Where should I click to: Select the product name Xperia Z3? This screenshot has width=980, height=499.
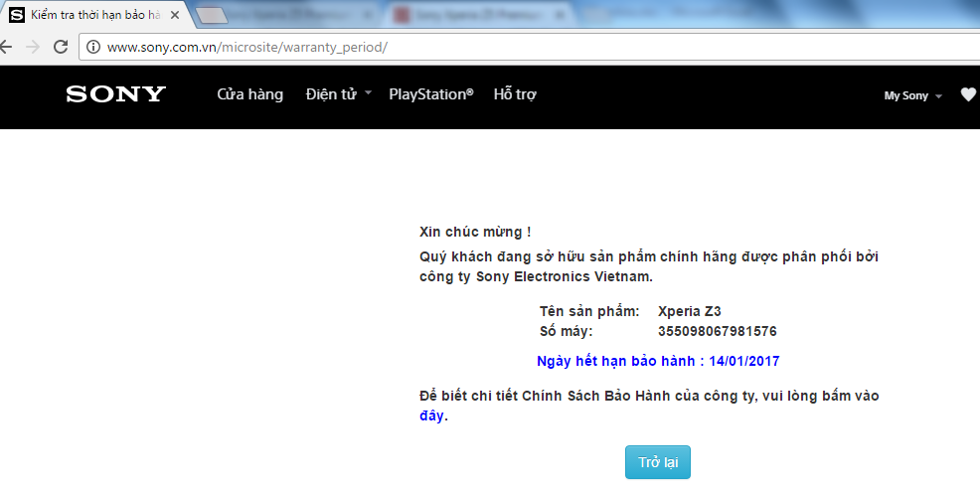[x=690, y=311]
